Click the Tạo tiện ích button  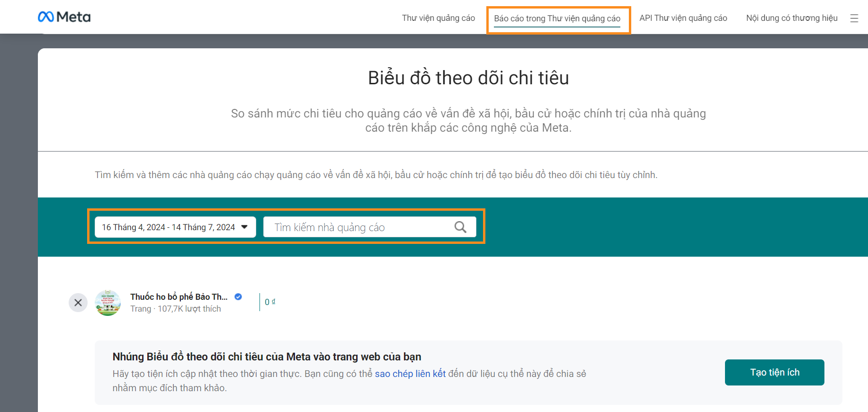pos(775,372)
